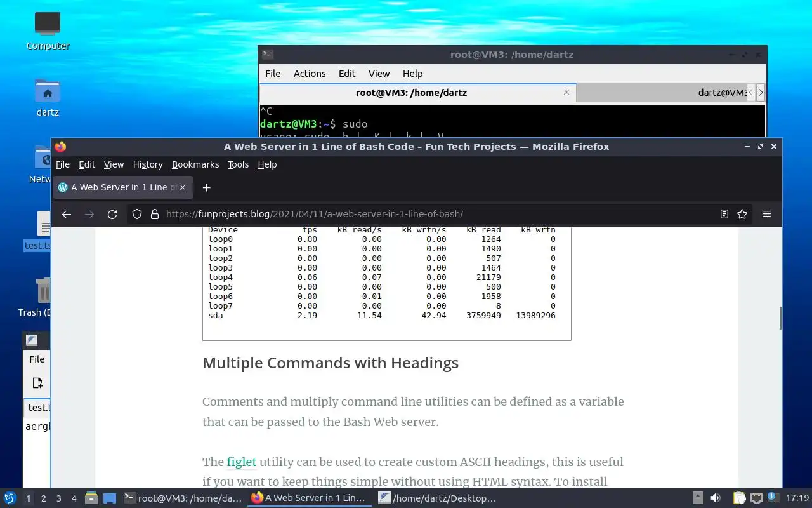The width and height of the screenshot is (812, 508).
Task: Click the show desktop icon in taskbar
Action: pyautogui.click(x=110, y=498)
